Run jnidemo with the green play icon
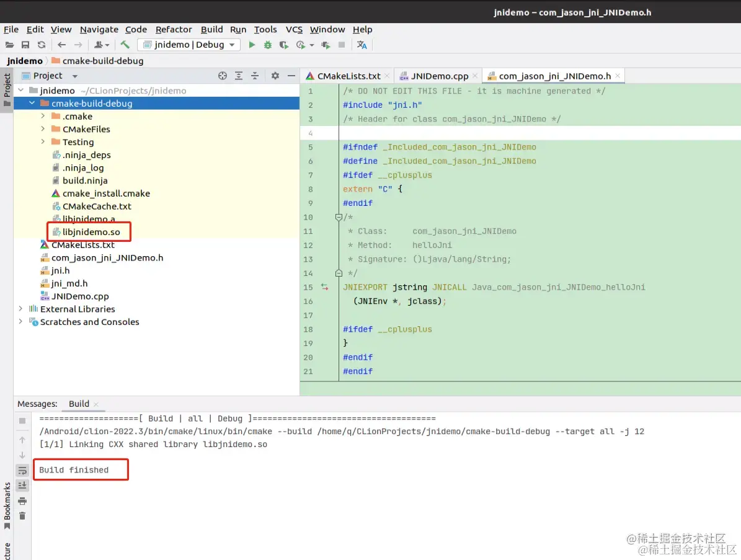 click(252, 45)
